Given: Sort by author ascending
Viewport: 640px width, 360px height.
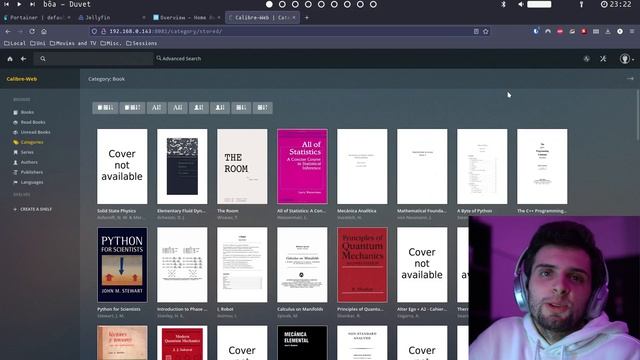Looking at the screenshot, I should (199, 108).
